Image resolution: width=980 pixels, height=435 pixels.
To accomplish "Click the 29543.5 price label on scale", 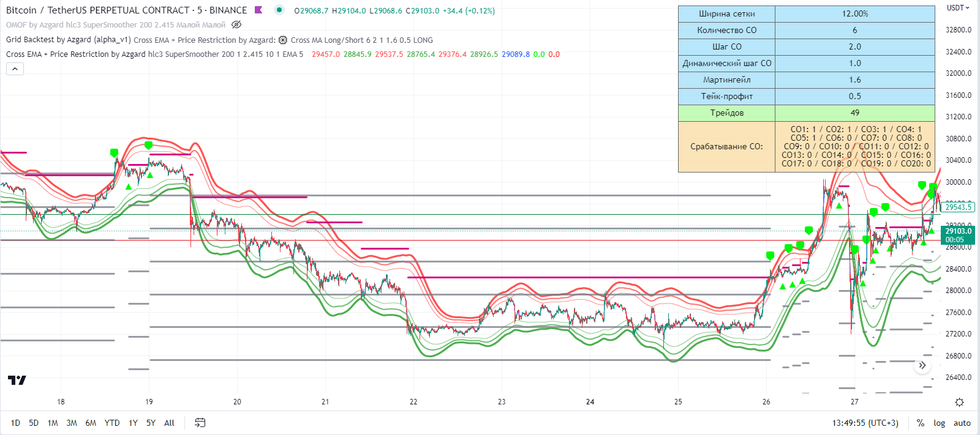I will pyautogui.click(x=959, y=207).
